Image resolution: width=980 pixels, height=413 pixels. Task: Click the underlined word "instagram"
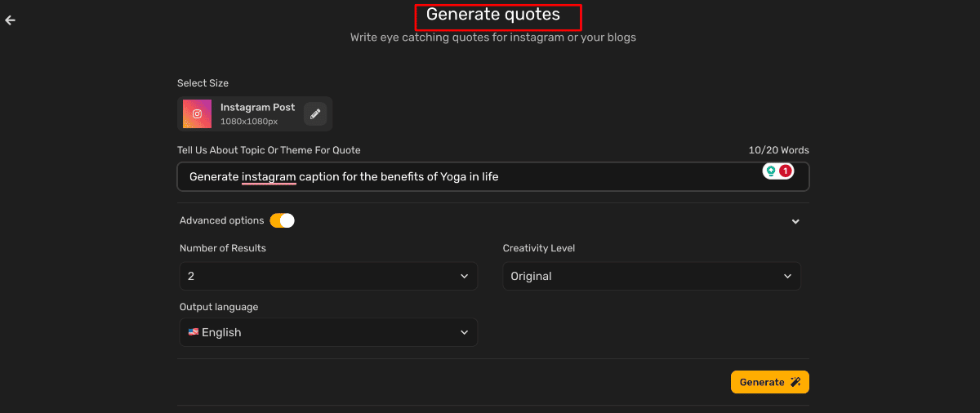pos(269,176)
